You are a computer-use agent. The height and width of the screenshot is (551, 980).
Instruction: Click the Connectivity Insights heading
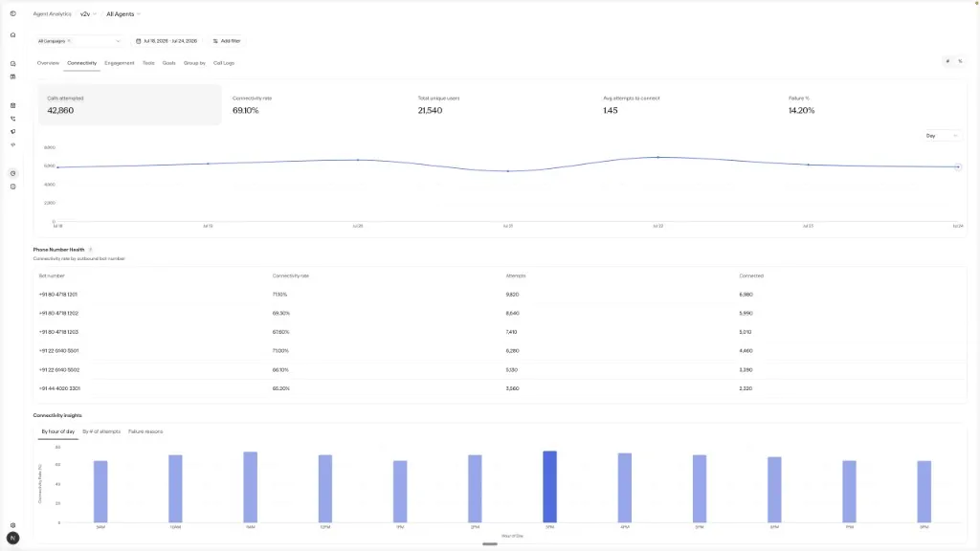point(57,415)
